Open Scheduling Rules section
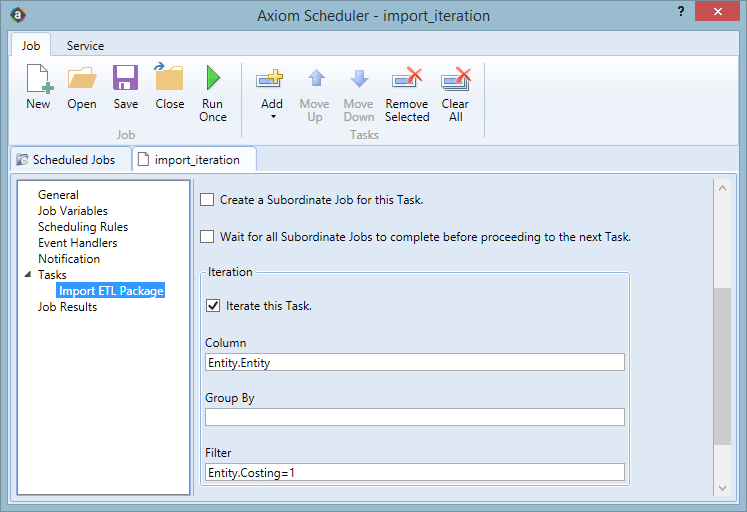The height and width of the screenshot is (512, 747). pyautogui.click(x=83, y=227)
